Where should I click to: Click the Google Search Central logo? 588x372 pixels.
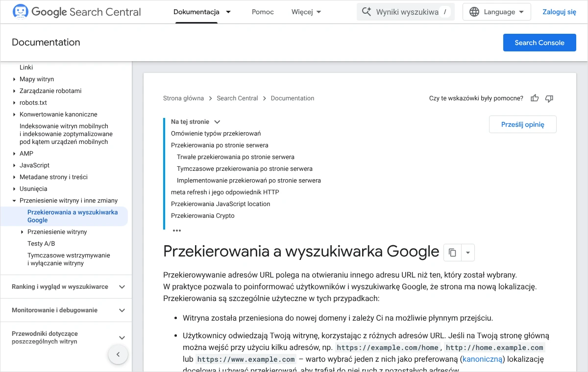77,12
